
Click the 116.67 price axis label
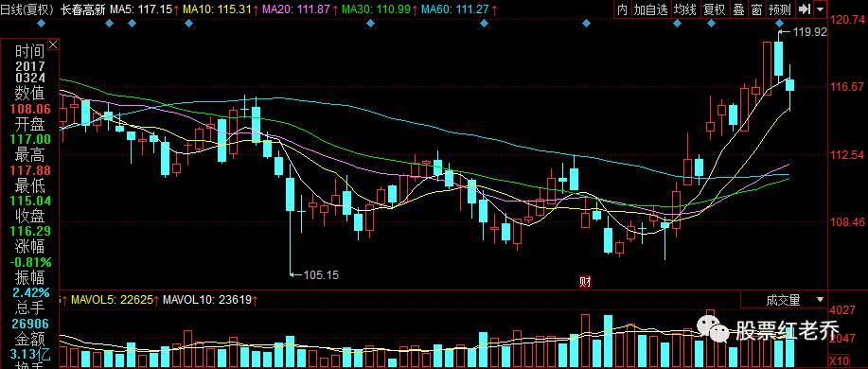pyautogui.click(x=847, y=86)
